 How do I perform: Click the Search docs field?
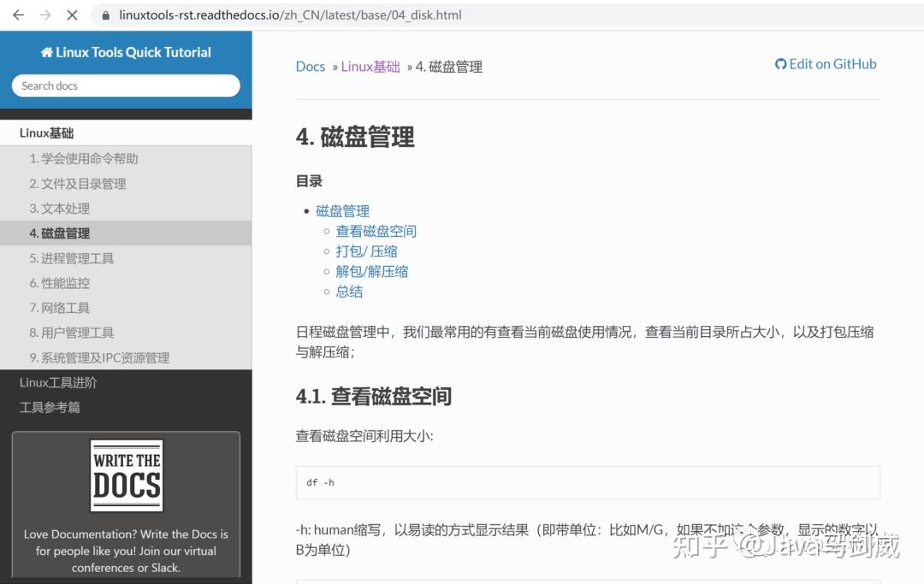[x=126, y=86]
